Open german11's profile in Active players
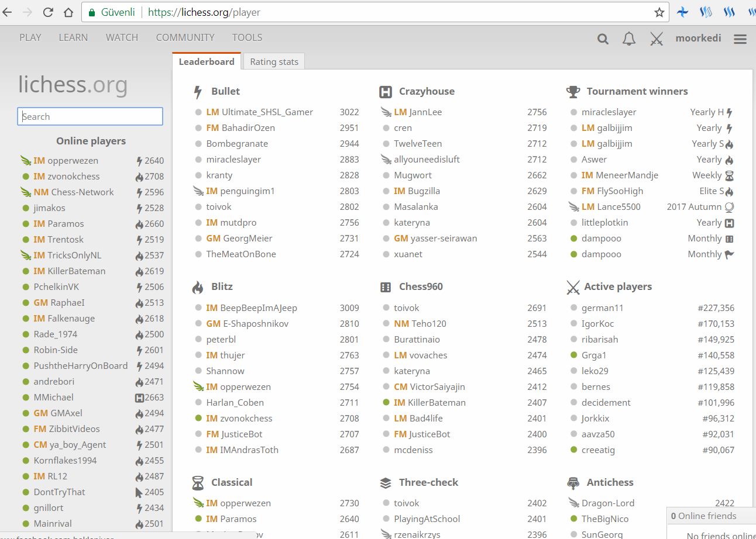This screenshot has height=539, width=756. (603, 308)
